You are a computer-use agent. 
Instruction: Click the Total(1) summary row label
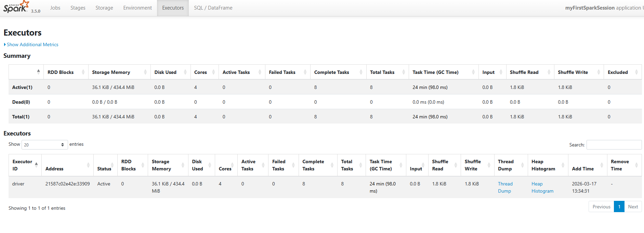coord(21,117)
